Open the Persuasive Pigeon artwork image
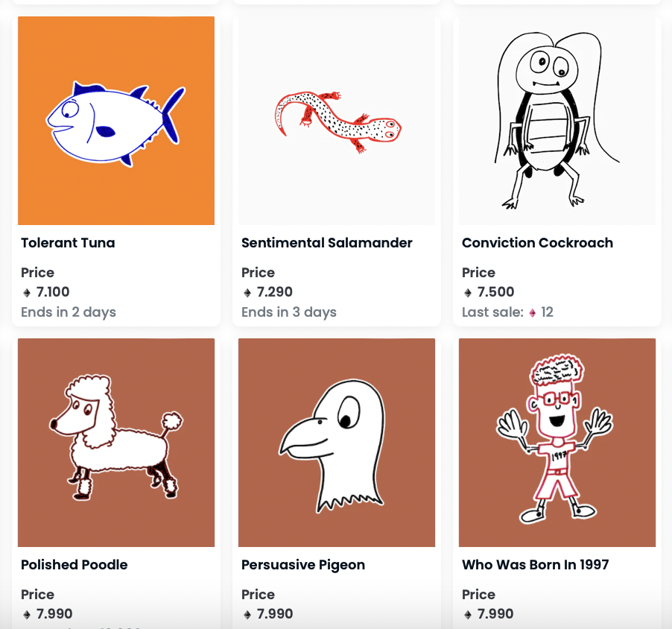This screenshot has width=672, height=629. point(337,443)
